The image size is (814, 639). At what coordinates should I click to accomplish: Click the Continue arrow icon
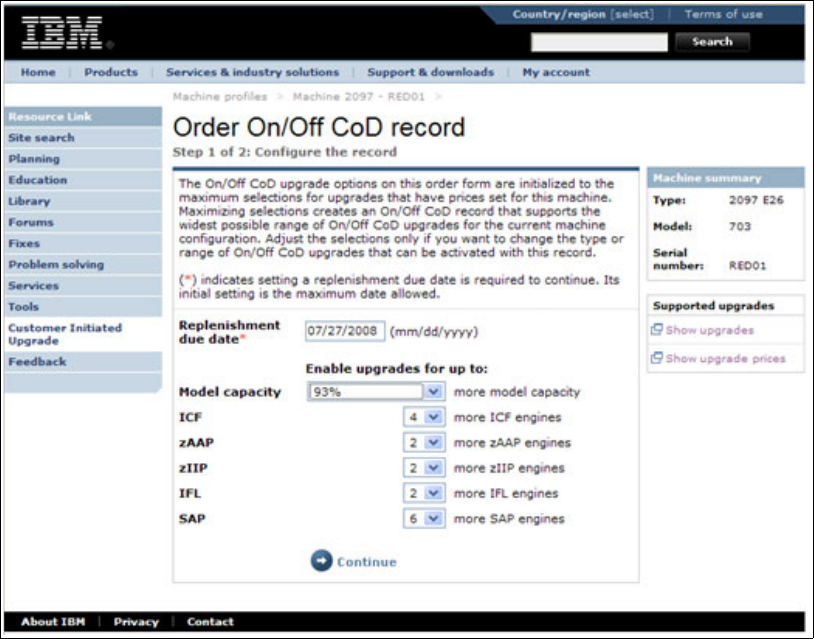coord(321,561)
